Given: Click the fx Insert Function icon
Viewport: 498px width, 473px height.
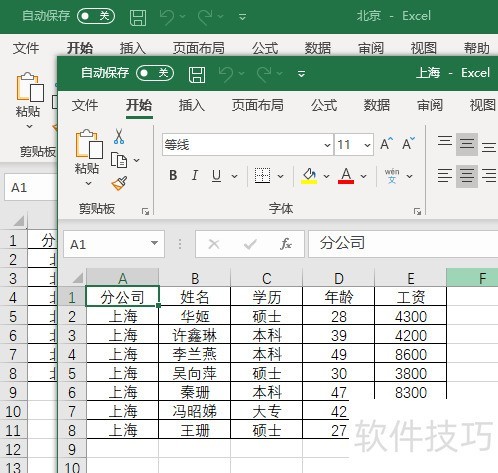Looking at the screenshot, I should [286, 244].
